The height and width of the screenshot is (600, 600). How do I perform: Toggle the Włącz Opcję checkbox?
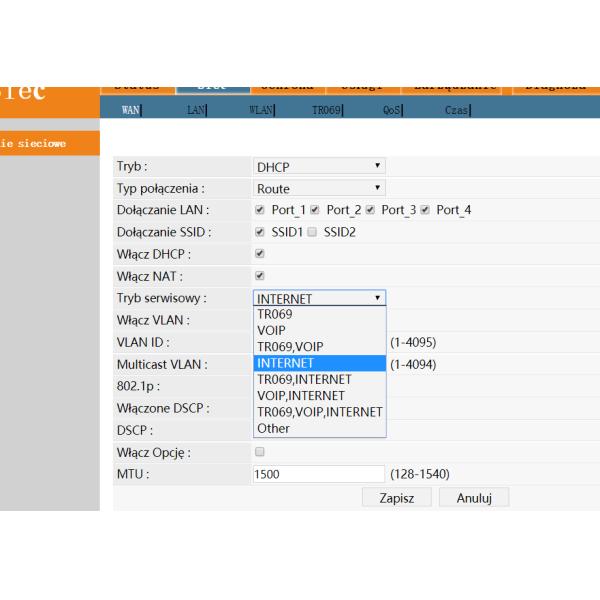coord(261,452)
